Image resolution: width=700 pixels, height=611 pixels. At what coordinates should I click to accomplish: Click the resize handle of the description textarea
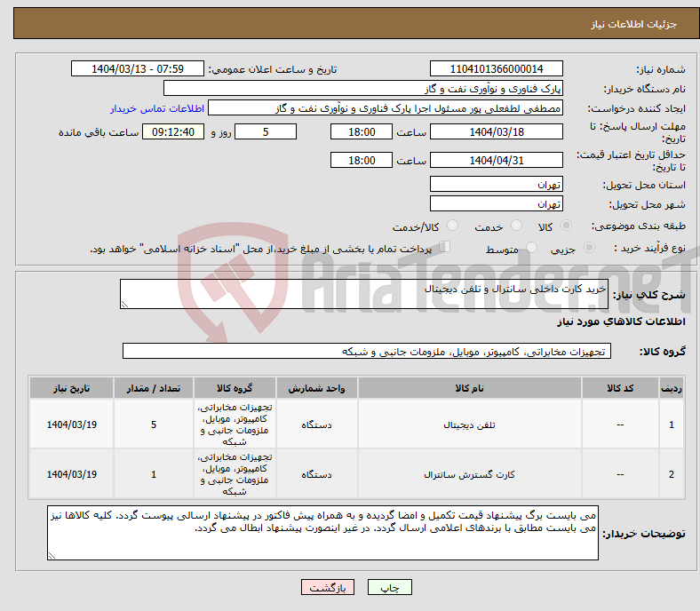124,305
